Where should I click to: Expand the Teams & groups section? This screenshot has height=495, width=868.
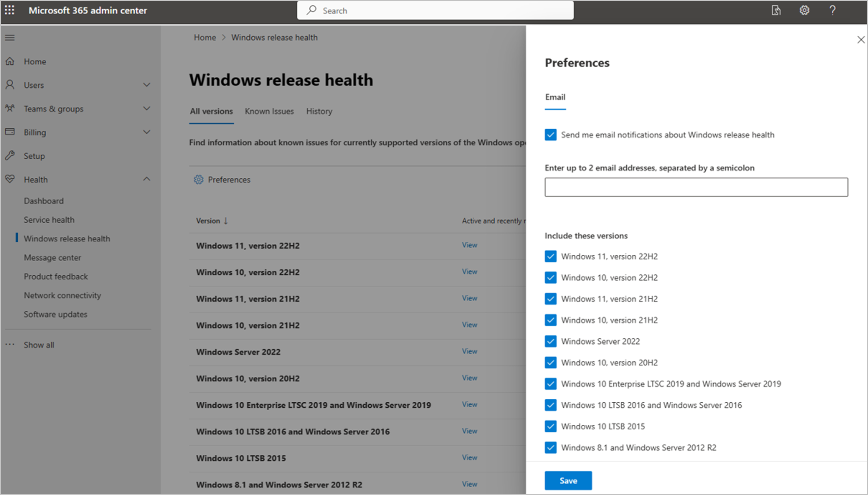click(147, 108)
